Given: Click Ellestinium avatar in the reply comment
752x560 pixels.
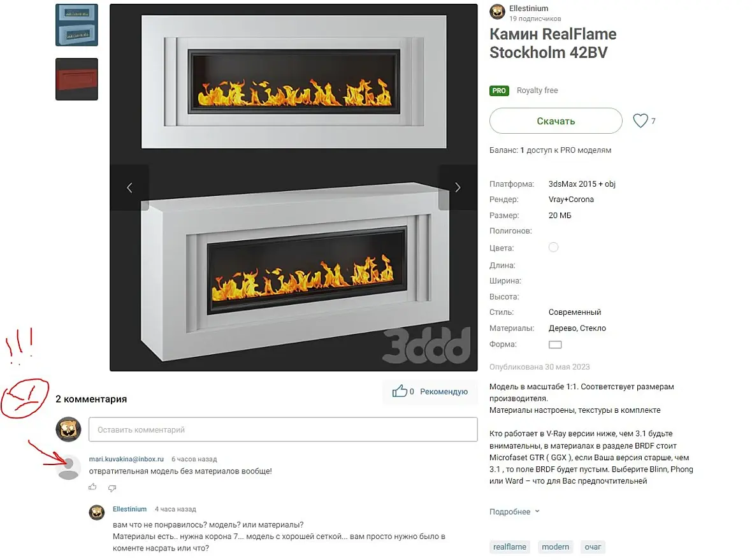Looking at the screenshot, I should tap(97, 512).
